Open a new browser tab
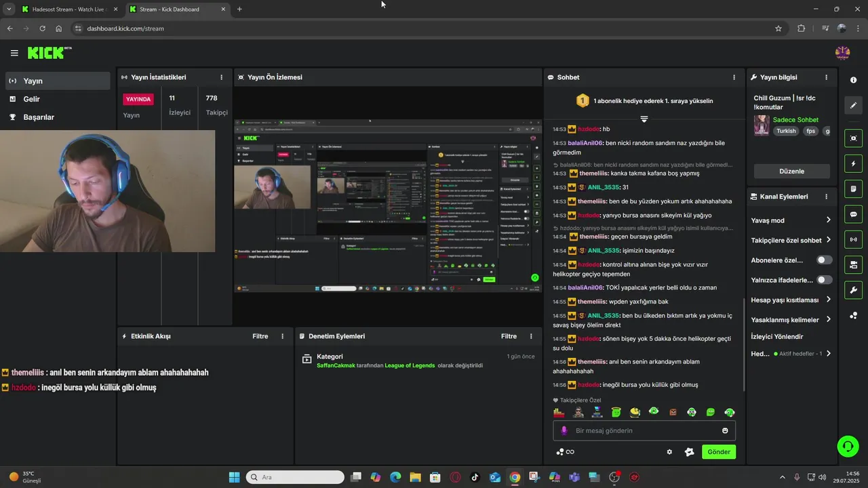 click(239, 9)
